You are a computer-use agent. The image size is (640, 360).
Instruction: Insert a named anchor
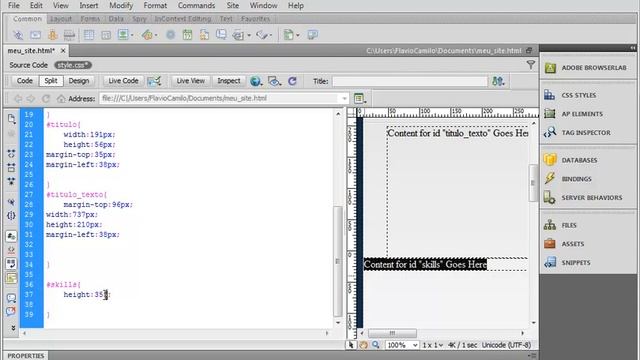(x=53, y=35)
